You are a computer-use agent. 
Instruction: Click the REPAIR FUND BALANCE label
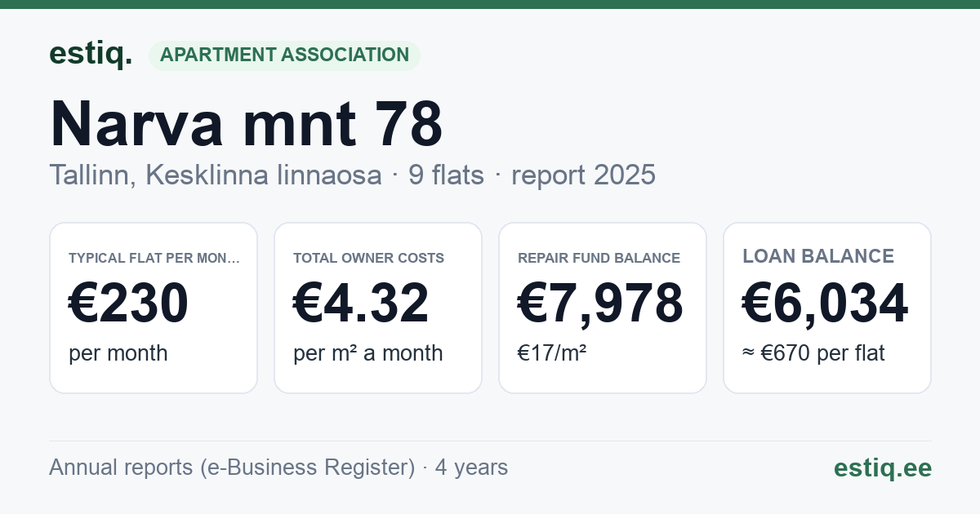point(599,258)
